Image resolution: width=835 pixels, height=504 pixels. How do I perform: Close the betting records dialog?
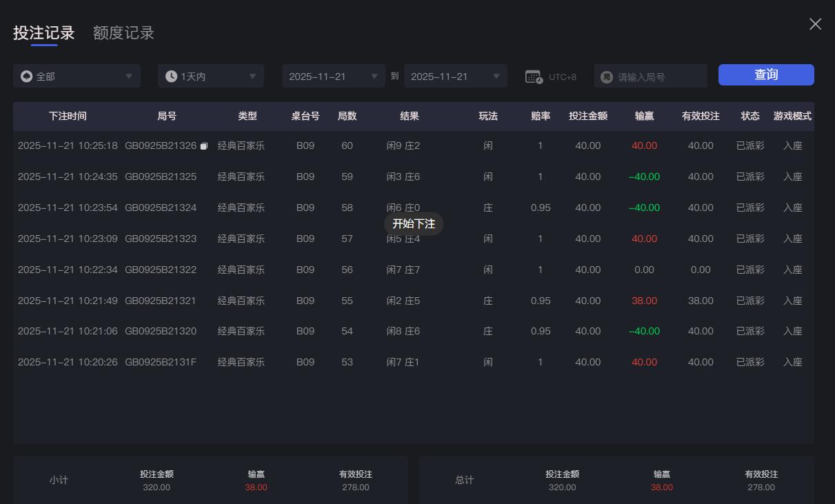coord(815,23)
